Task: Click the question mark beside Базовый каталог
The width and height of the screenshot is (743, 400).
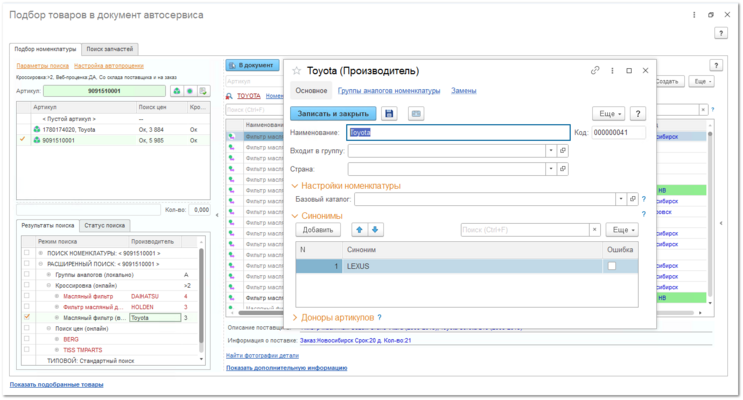Action: click(x=643, y=199)
